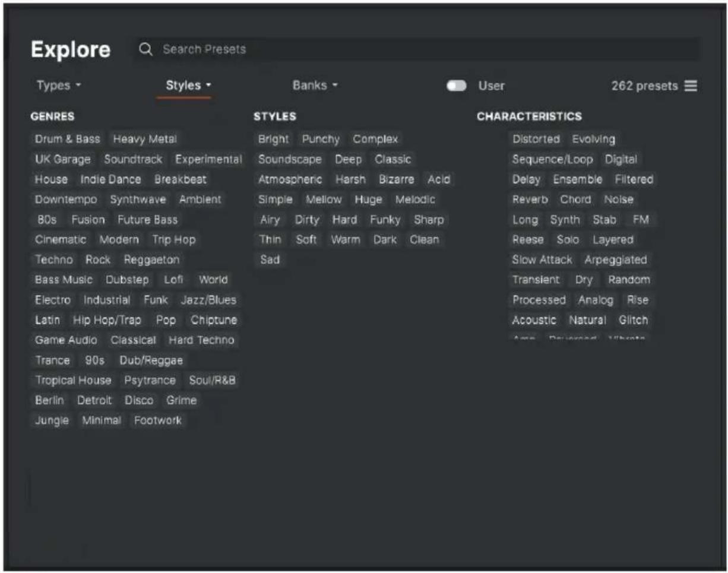Select the Hip Hop/Trap tag
This screenshot has height=573, width=728.
click(x=107, y=320)
